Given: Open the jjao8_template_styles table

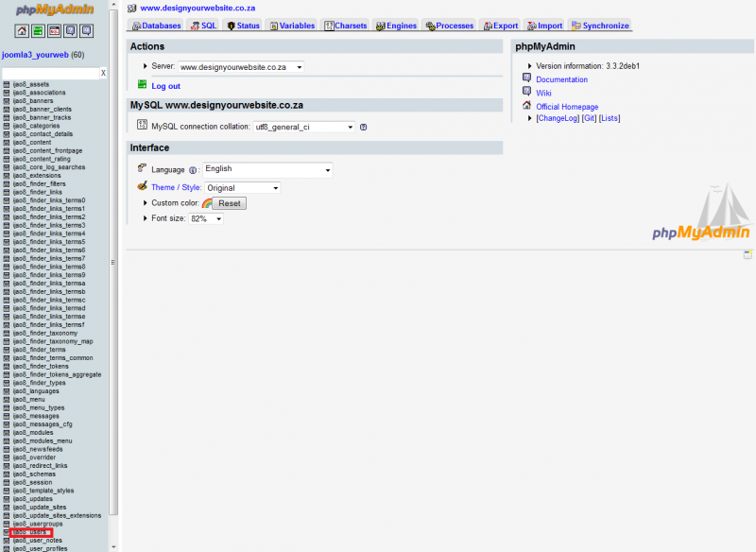Looking at the screenshot, I should tap(43, 491).
